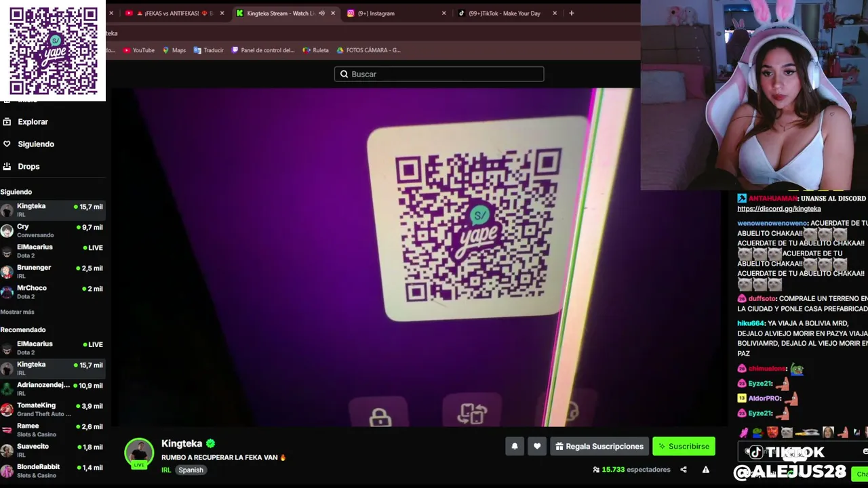This screenshot has width=868, height=488.
Task: Click the search magnifier icon in Buscar
Action: [x=344, y=74]
